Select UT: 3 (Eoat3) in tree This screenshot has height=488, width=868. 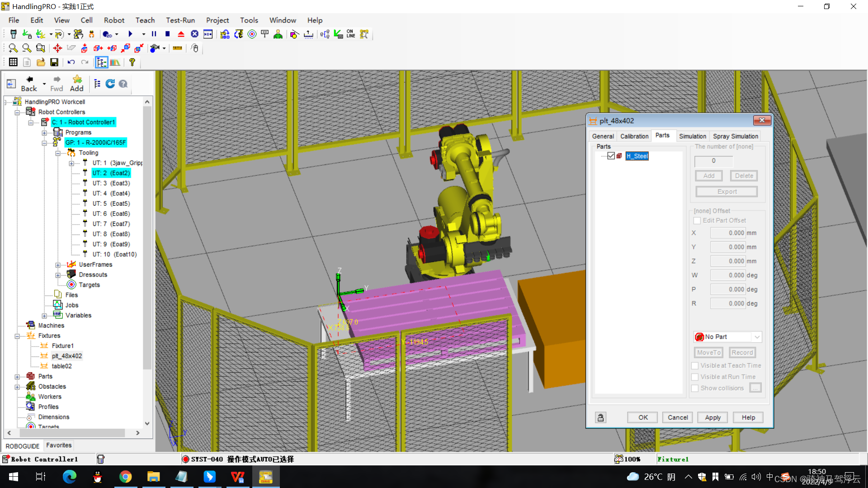(111, 183)
